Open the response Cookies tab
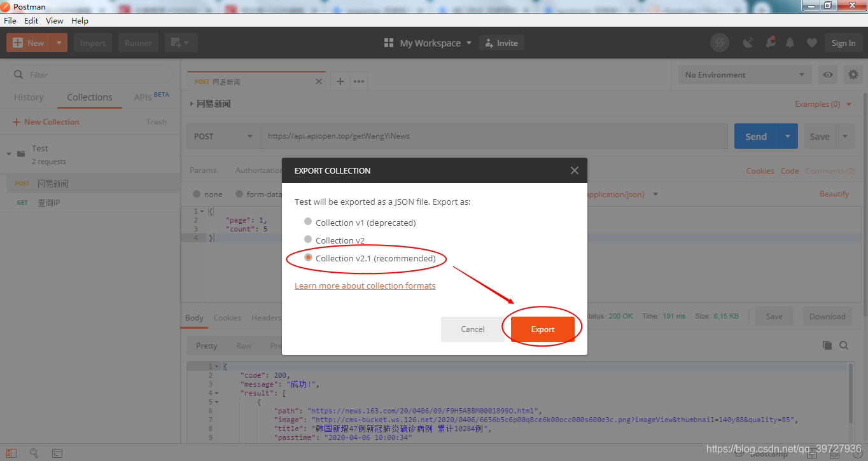 pos(227,317)
